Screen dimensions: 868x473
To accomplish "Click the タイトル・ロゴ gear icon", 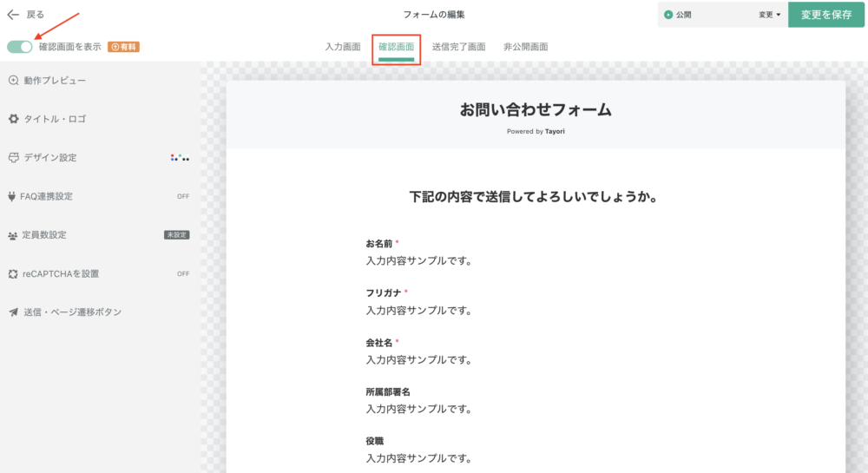I will [13, 119].
